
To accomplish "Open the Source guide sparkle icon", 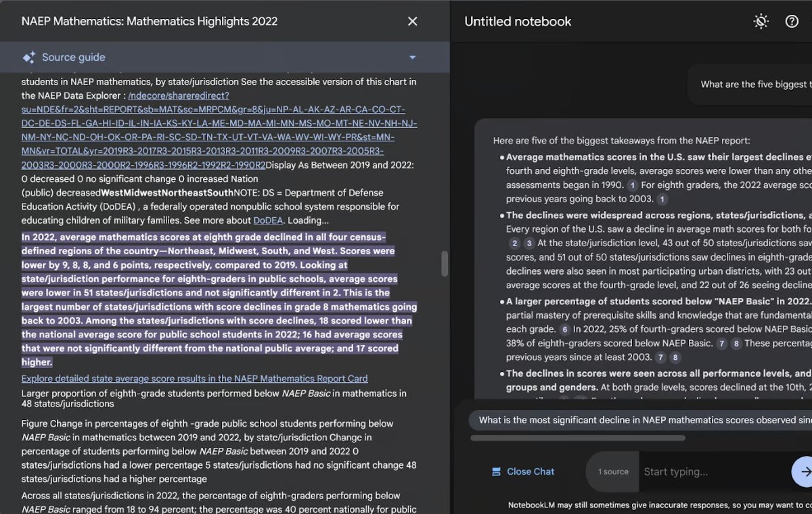I will coord(28,57).
